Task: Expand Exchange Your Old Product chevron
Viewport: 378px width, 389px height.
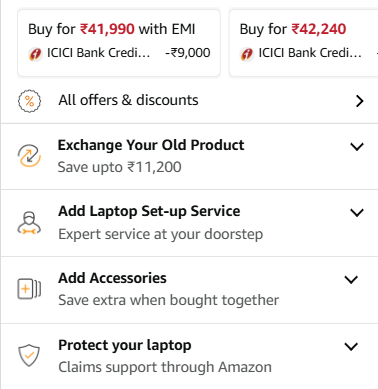Action: click(x=357, y=146)
